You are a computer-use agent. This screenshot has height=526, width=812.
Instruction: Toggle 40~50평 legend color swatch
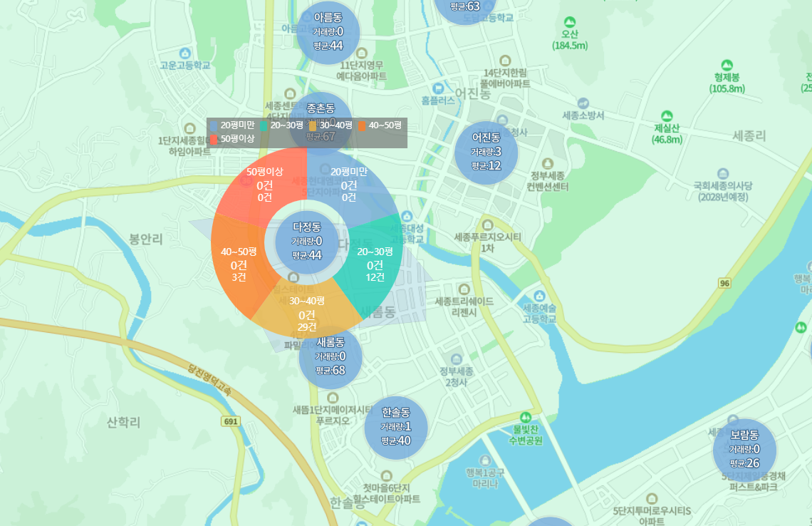tap(362, 125)
